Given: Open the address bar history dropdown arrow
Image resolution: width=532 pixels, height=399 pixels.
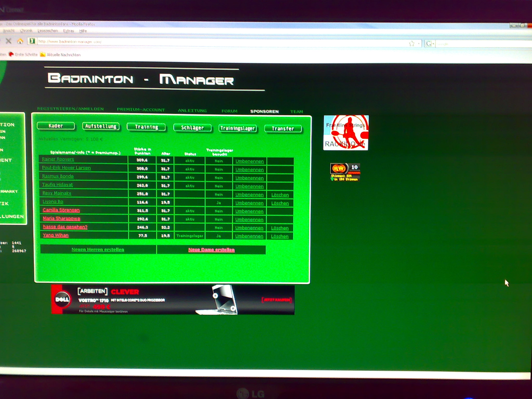Looking at the screenshot, I should tap(418, 44).
